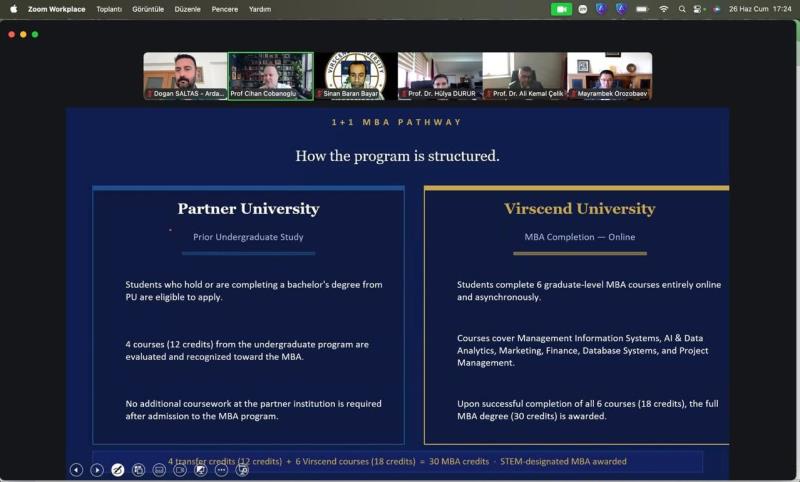Open the Yardım menu
This screenshot has height=482, width=800.
coord(260,9)
